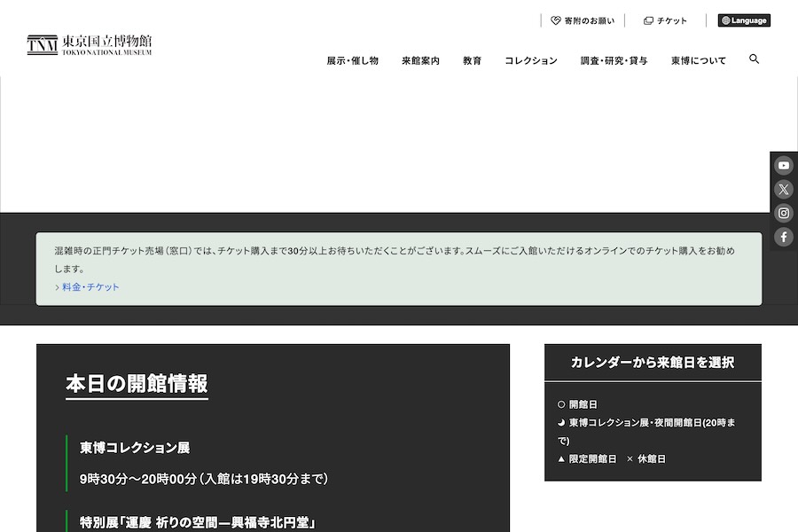Follow the 料金・チケット link
798x532 pixels.
pos(90,287)
